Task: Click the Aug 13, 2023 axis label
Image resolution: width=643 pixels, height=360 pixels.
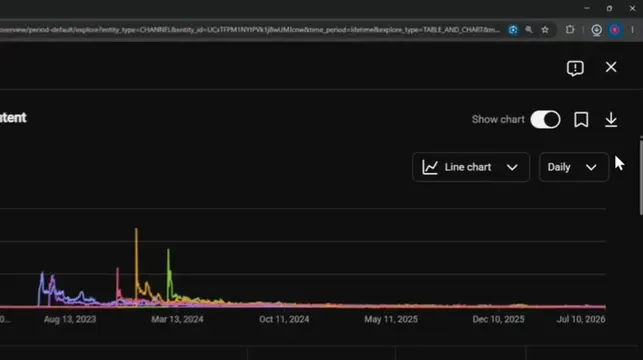Action: (70, 319)
